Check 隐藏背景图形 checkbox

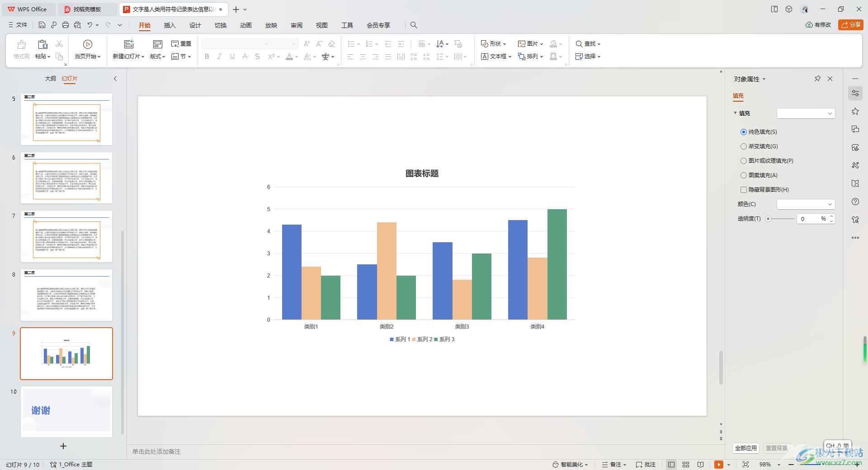pos(744,190)
